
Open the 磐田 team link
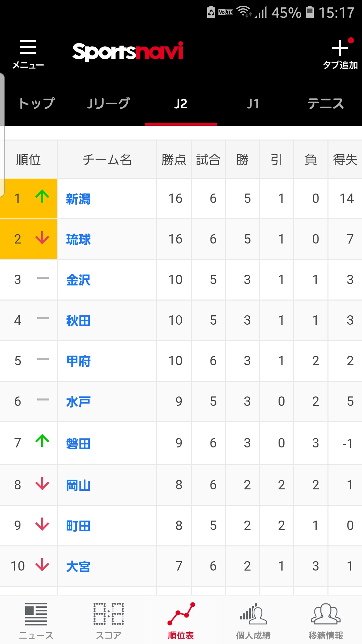[x=78, y=443]
